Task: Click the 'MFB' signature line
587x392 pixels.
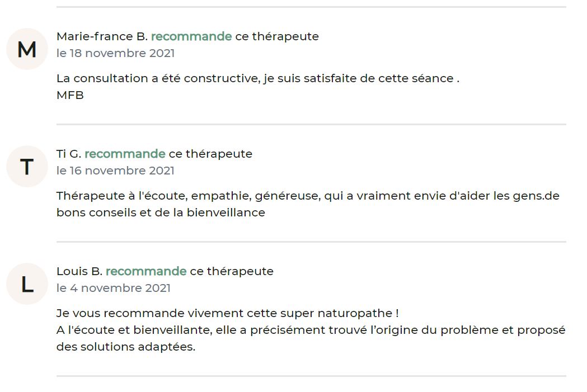Action: click(70, 95)
